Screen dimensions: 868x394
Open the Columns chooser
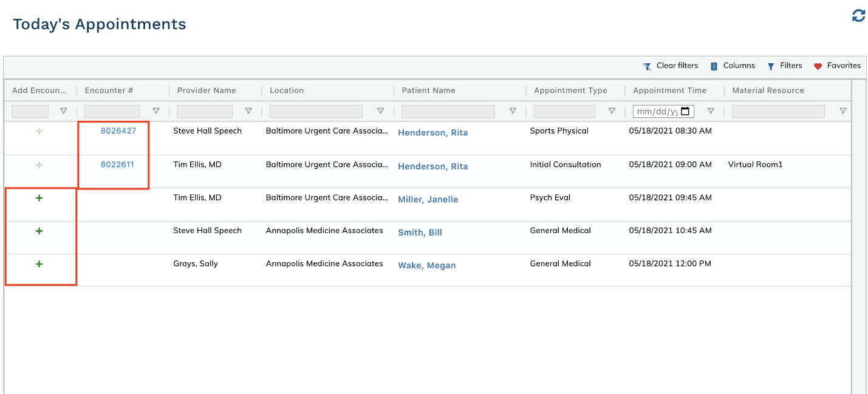[733, 66]
